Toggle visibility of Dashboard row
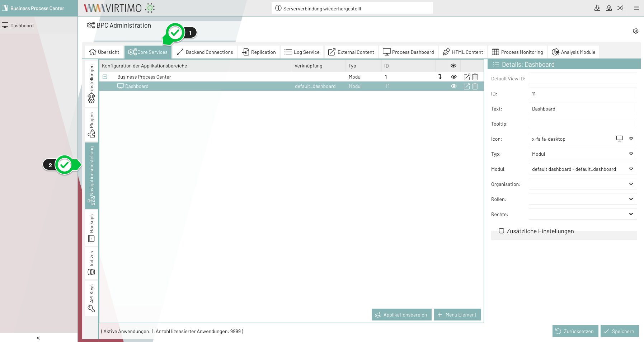Viewport: 644px width, 342px height. coord(454,86)
